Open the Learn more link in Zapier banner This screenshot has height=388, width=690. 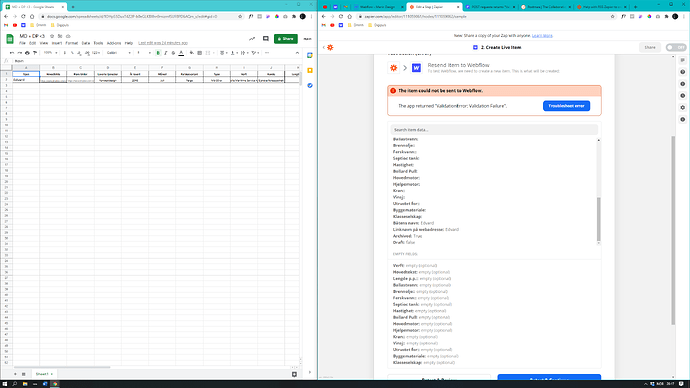point(542,36)
